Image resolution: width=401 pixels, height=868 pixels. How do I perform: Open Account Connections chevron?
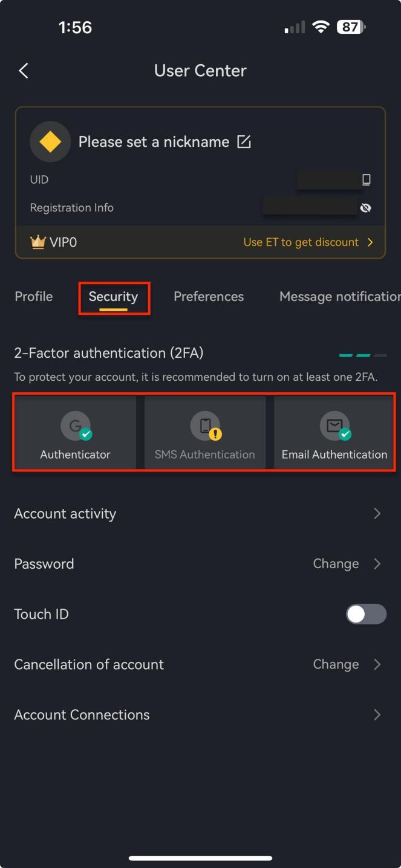click(x=377, y=714)
